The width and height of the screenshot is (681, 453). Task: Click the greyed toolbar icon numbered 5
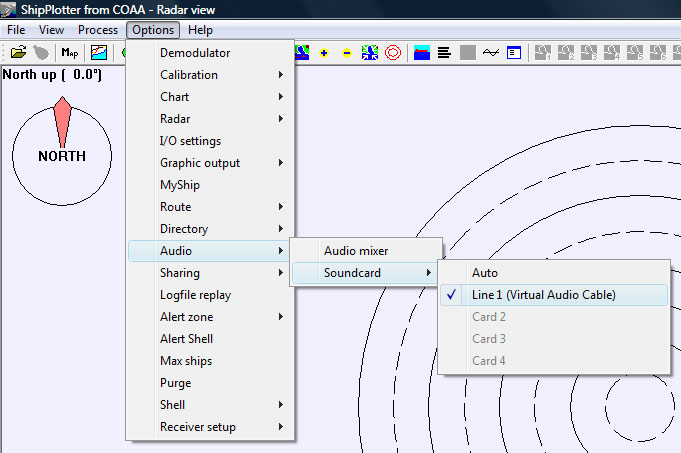(635, 53)
